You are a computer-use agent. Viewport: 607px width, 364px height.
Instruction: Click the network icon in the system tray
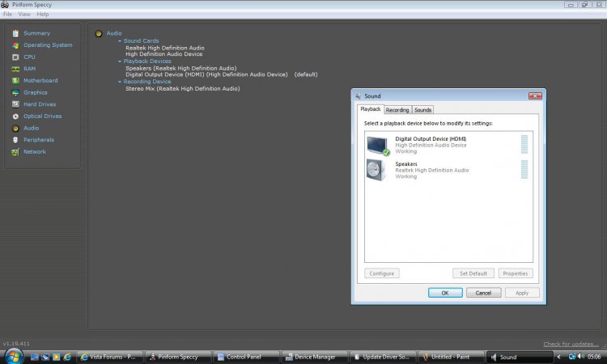coord(571,356)
